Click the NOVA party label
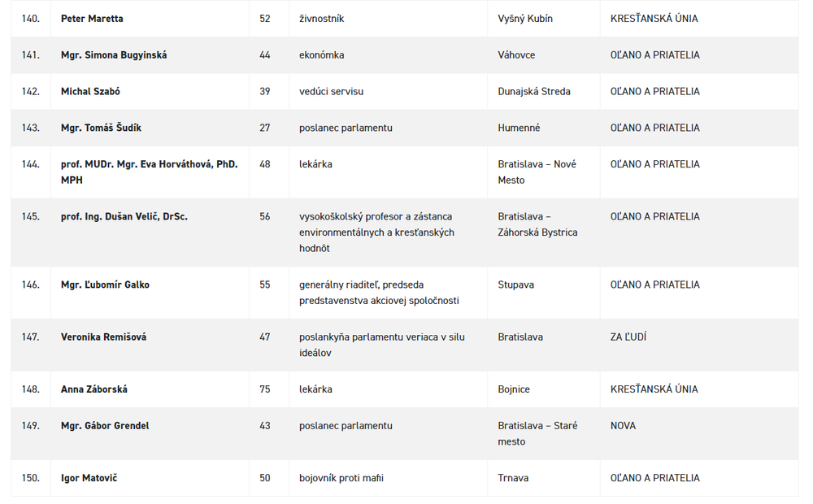The height and width of the screenshot is (504, 813). coord(623,426)
